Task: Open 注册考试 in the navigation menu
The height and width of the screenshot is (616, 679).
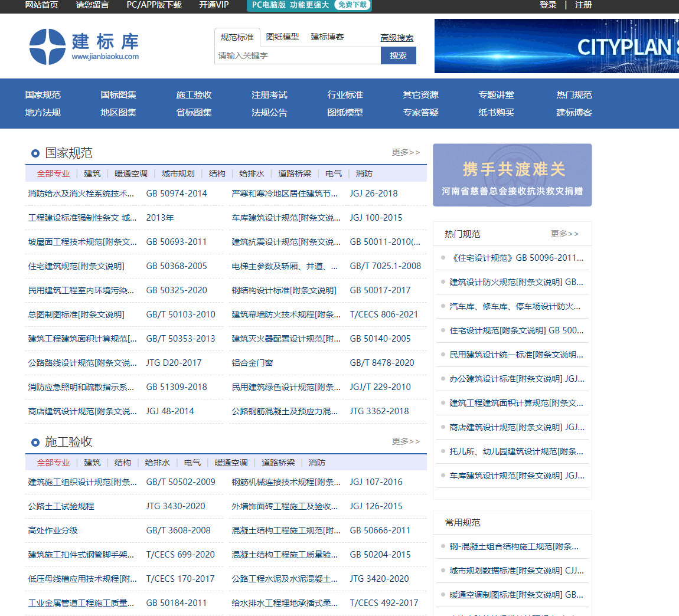Action: (269, 95)
